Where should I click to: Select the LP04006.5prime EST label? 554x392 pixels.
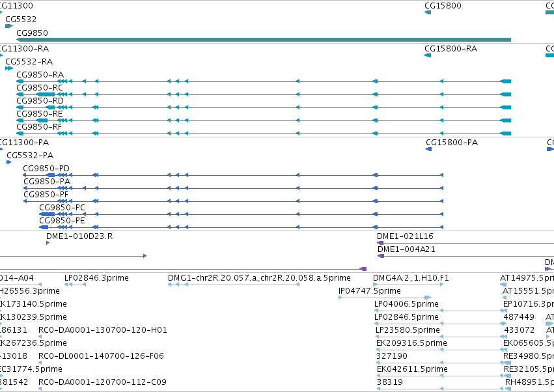pos(406,304)
